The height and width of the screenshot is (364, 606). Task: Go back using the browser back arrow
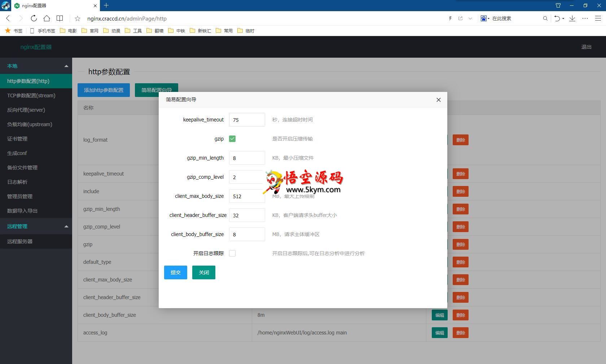tap(8, 18)
